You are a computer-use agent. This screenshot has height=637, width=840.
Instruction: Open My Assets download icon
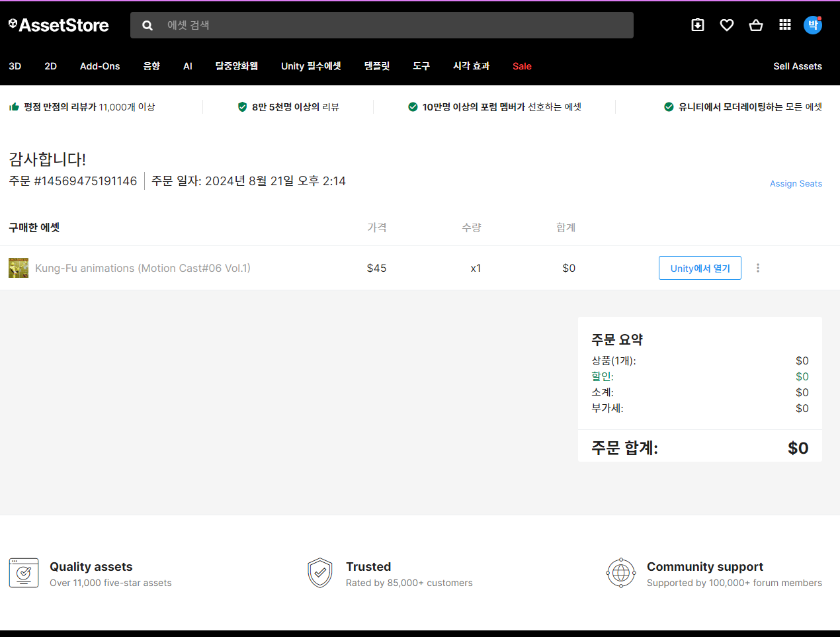[x=698, y=25]
